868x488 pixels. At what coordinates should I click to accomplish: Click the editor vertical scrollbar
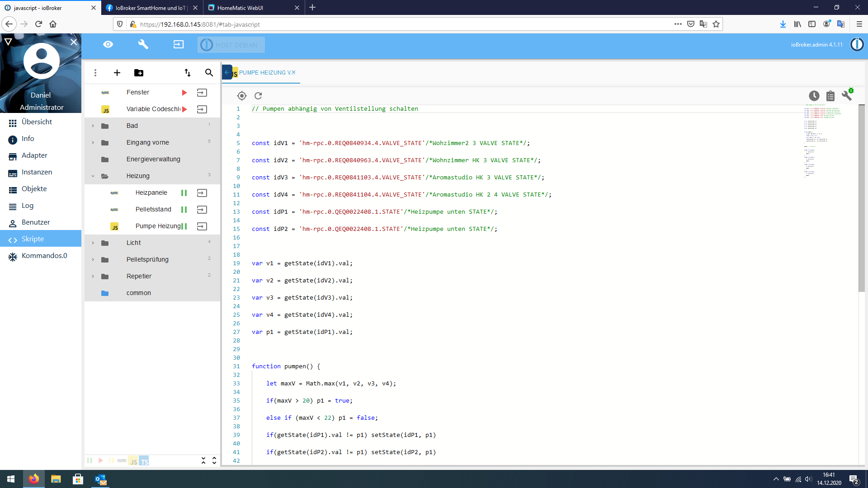click(x=862, y=199)
